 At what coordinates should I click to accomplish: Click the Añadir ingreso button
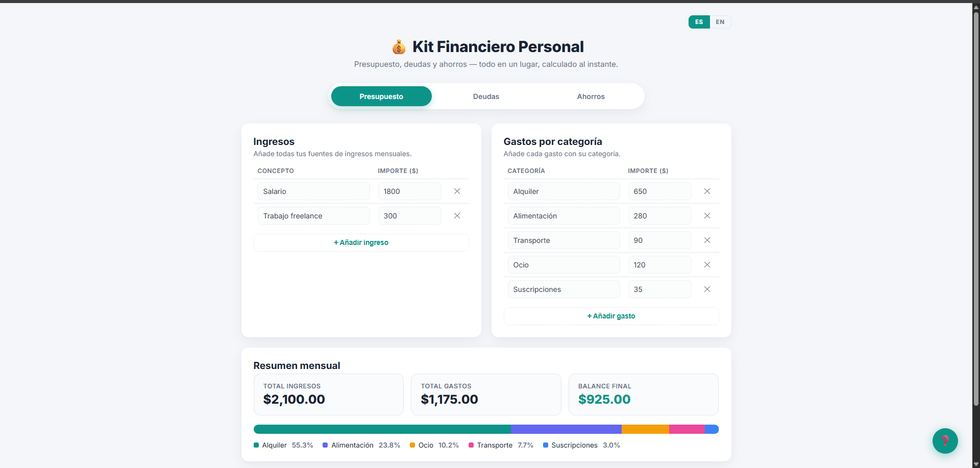tap(361, 242)
